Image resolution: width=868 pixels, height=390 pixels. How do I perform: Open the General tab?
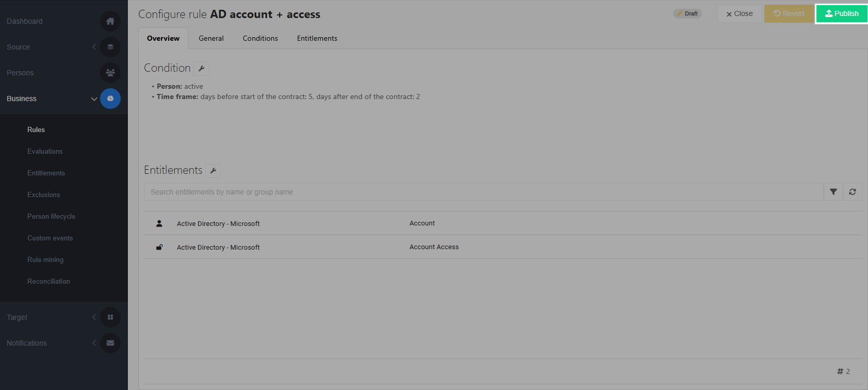(x=211, y=39)
